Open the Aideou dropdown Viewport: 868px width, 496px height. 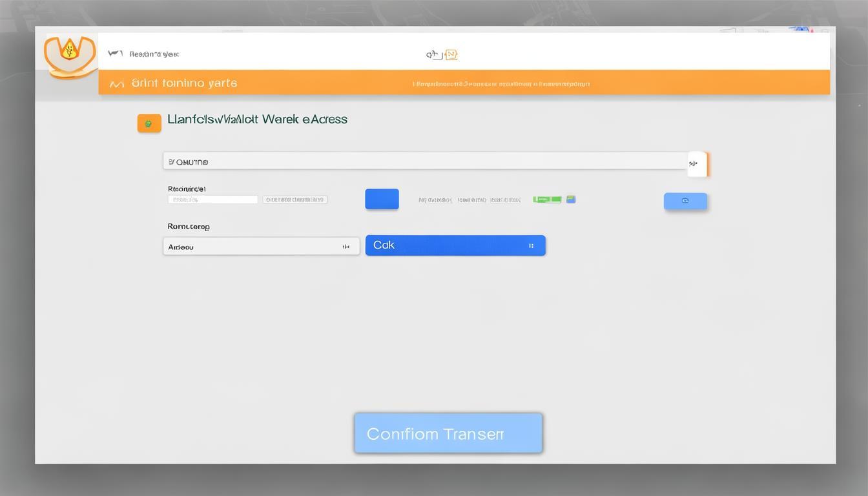click(261, 246)
